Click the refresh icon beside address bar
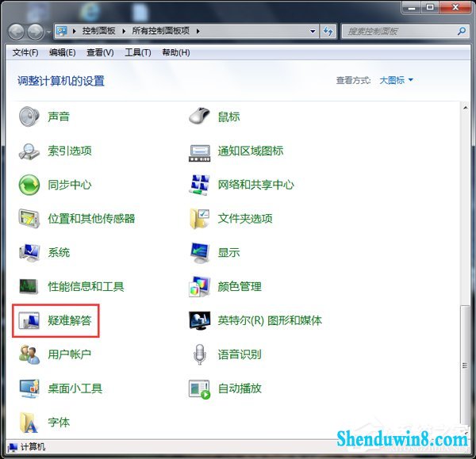The image size is (476, 459). point(328,31)
